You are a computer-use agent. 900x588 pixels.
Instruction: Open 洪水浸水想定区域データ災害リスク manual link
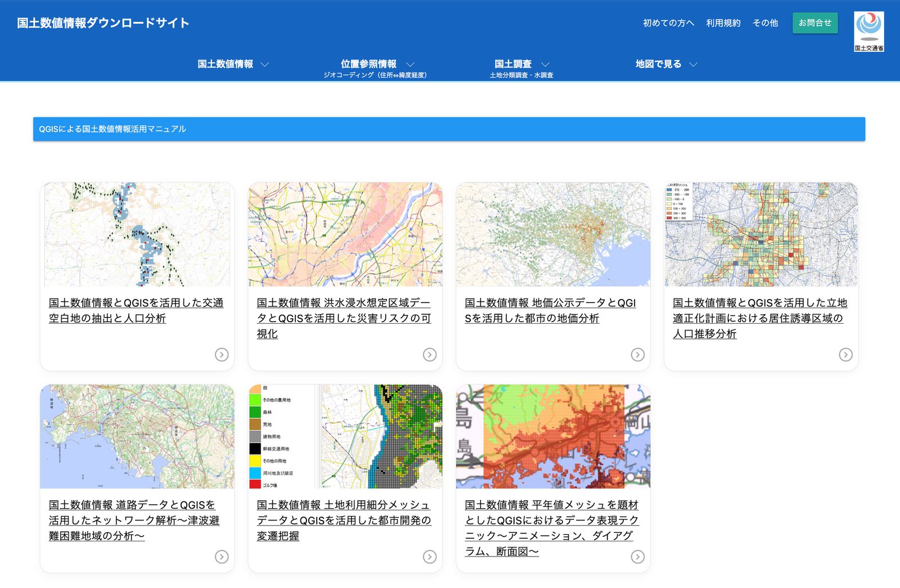344,318
